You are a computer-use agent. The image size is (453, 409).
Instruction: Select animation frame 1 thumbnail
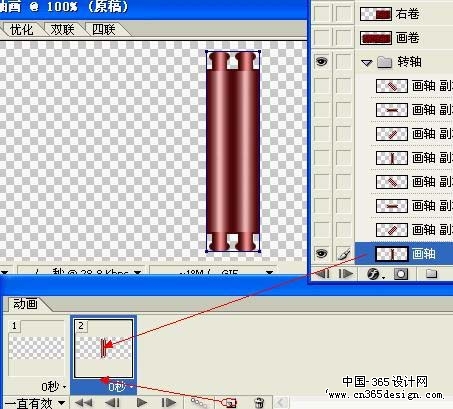[36, 348]
